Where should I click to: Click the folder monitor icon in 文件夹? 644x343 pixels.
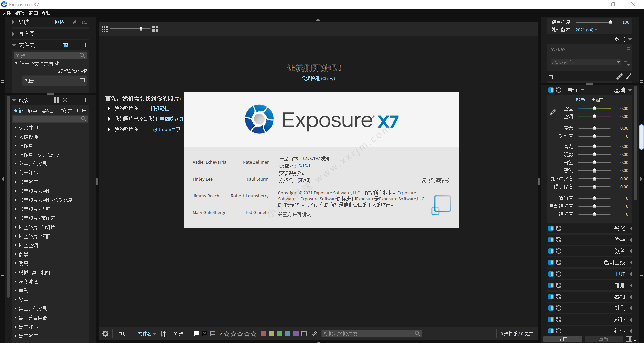(x=65, y=45)
